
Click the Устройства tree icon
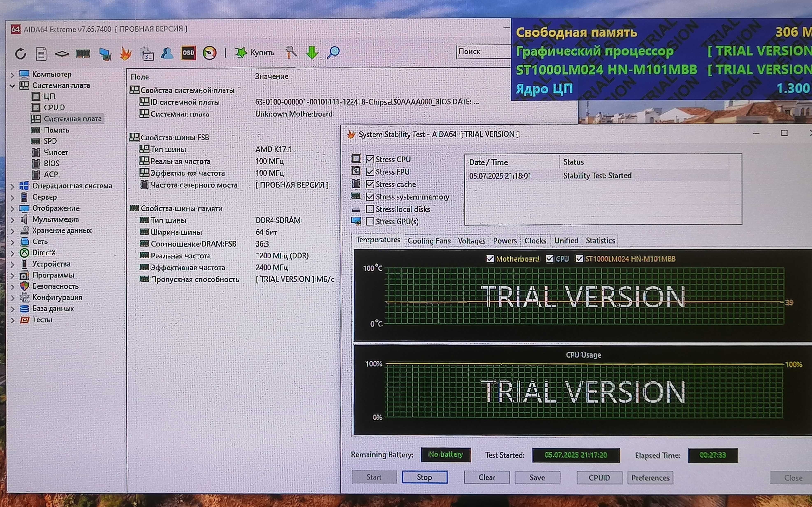(24, 264)
